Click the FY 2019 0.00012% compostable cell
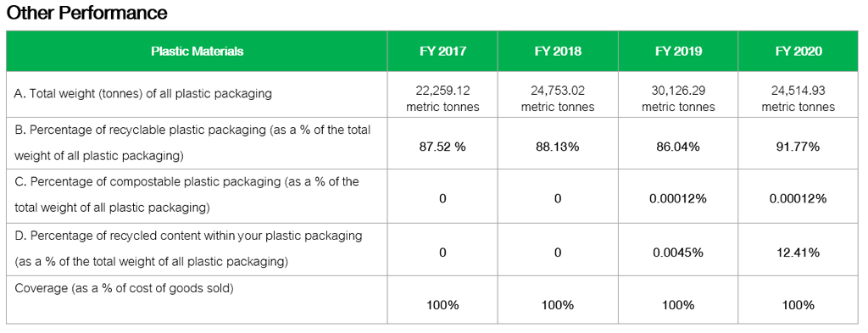This screenshot has height=333, width=868. [678, 198]
